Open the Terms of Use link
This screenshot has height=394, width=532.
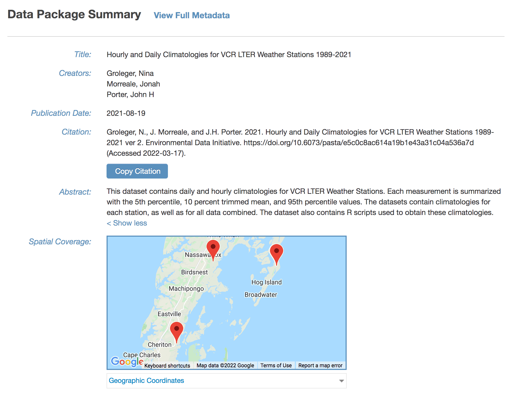pos(276,365)
